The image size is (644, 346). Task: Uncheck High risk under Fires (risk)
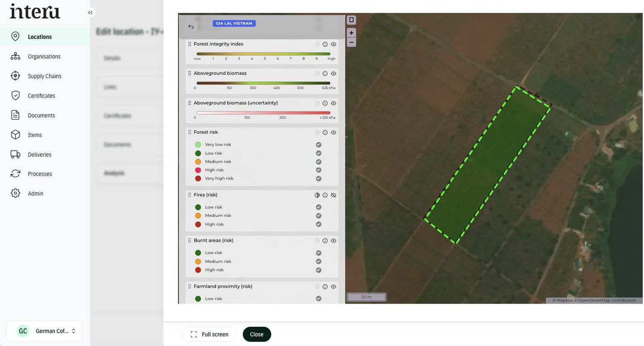319,224
